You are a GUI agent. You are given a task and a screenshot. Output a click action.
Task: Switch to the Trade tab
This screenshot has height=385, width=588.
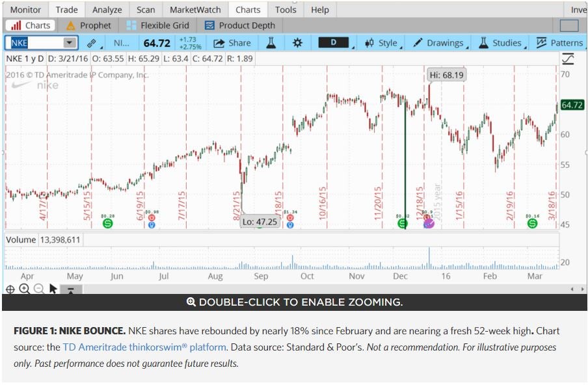coord(66,10)
